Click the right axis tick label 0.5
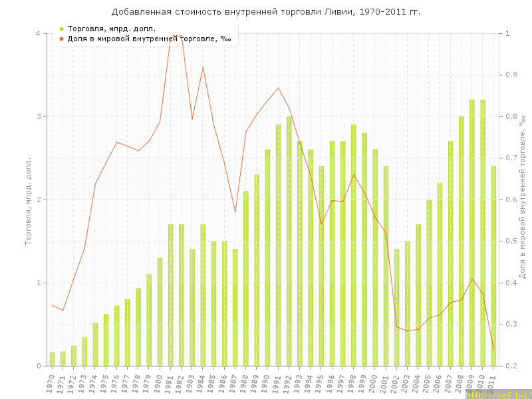Screen dimensions: 532x399 [x=511, y=241]
